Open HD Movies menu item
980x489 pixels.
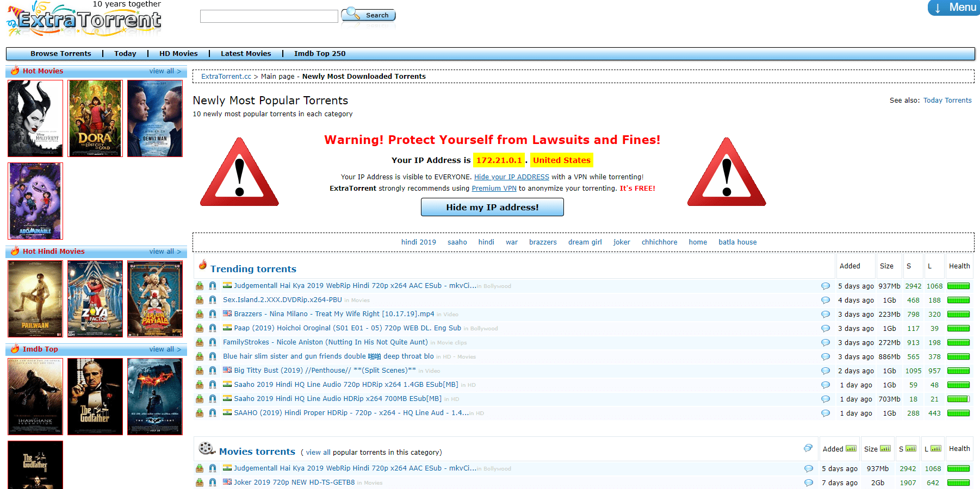click(178, 54)
